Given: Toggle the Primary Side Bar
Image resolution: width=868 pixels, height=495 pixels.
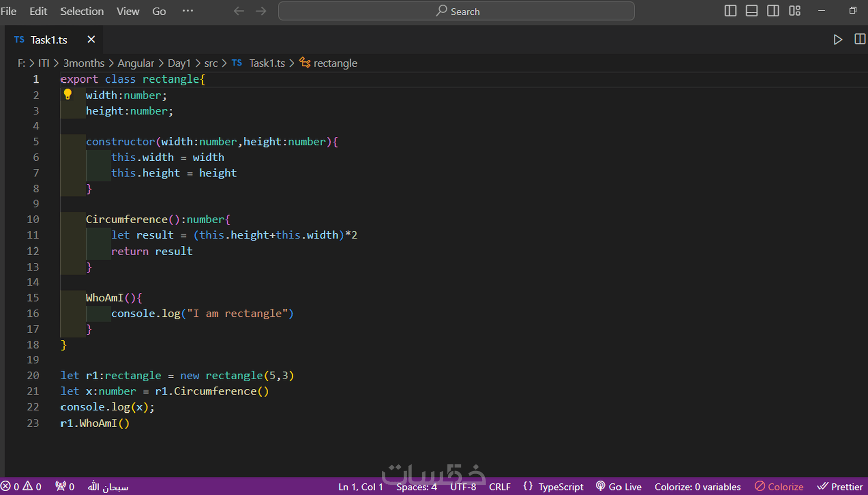Looking at the screenshot, I should pos(730,11).
